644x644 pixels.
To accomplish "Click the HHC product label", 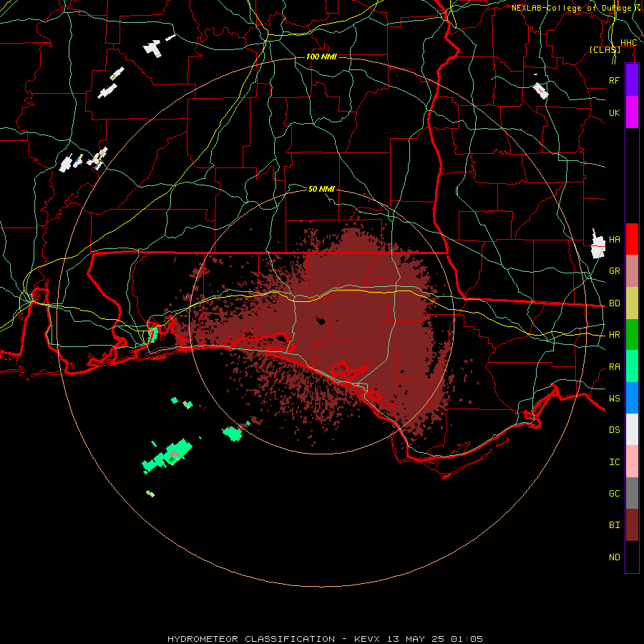I will [x=628, y=43].
